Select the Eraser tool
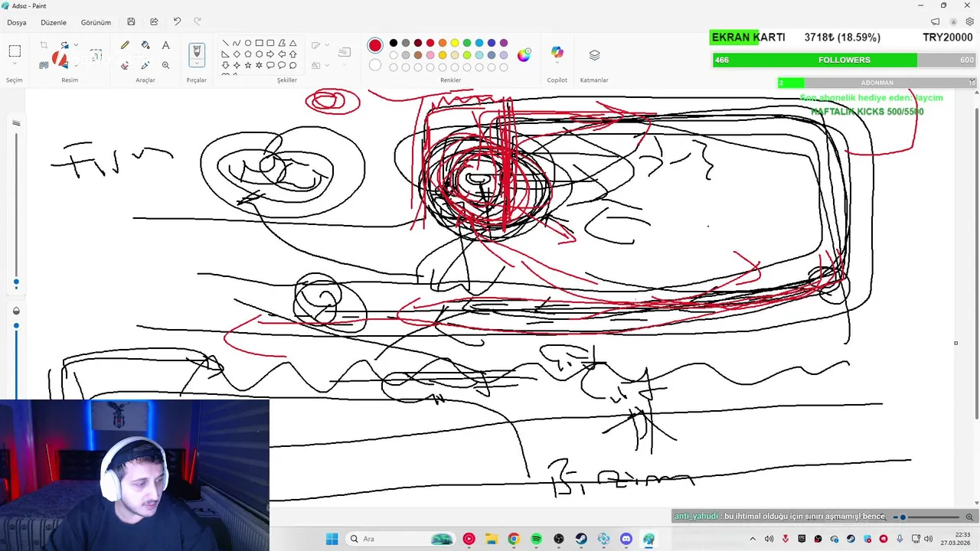Screen dimensions: 980x551 pyautogui.click(x=125, y=65)
